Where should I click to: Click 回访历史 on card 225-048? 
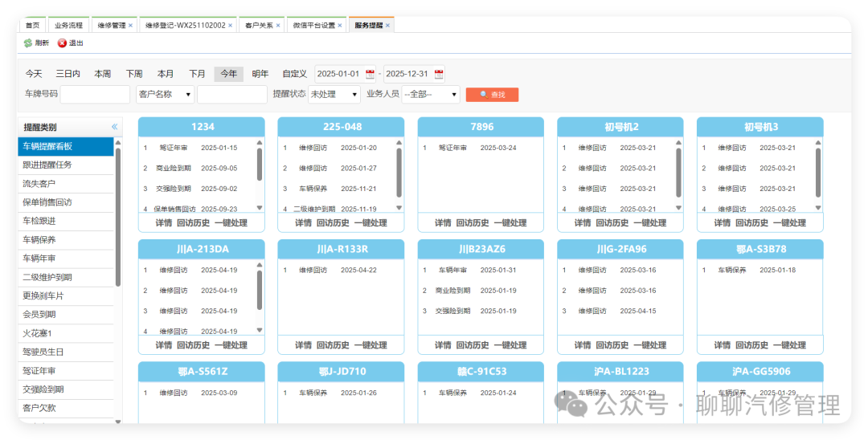pos(333,222)
